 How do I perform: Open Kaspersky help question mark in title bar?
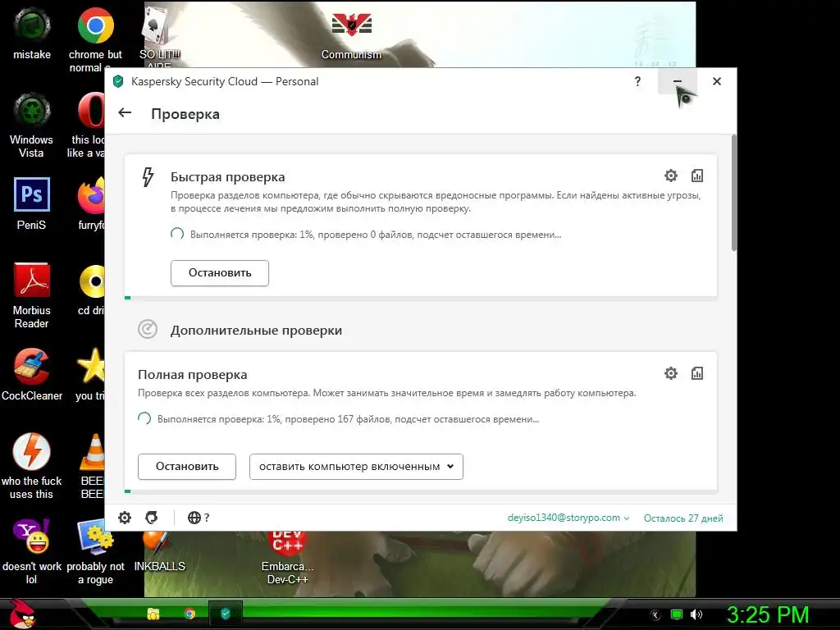point(637,81)
